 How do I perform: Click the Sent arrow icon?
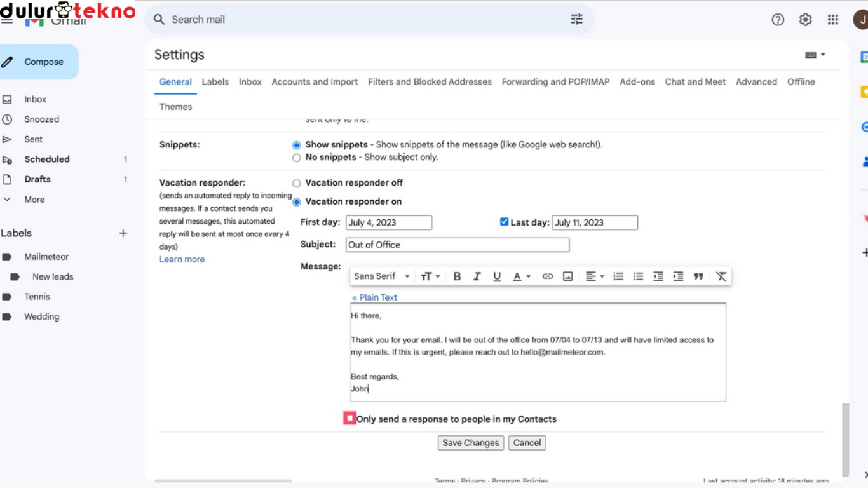(x=7, y=139)
